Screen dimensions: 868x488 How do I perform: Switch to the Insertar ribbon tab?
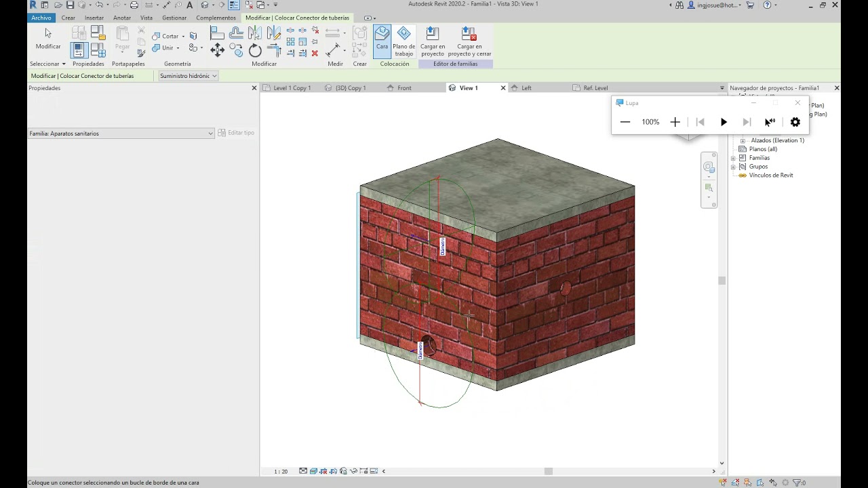[94, 18]
